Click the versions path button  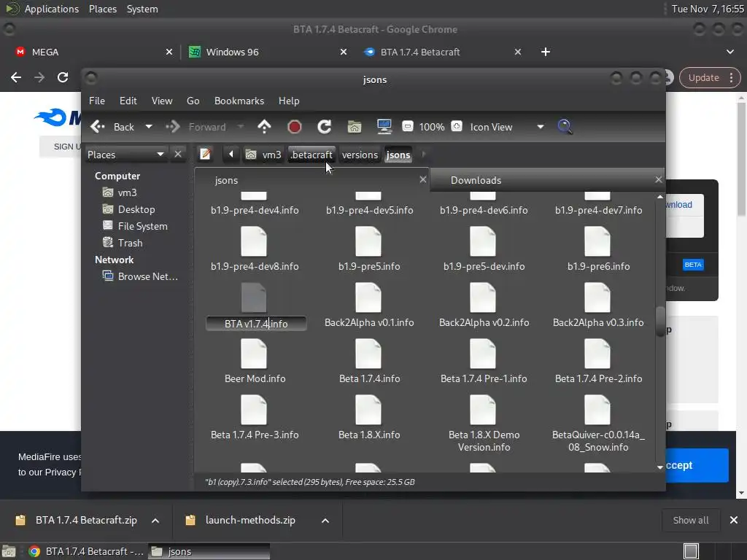click(x=360, y=155)
